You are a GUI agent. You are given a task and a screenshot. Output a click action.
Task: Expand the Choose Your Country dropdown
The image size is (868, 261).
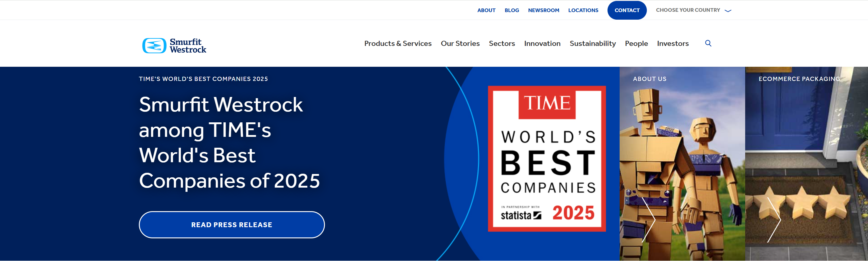(693, 10)
